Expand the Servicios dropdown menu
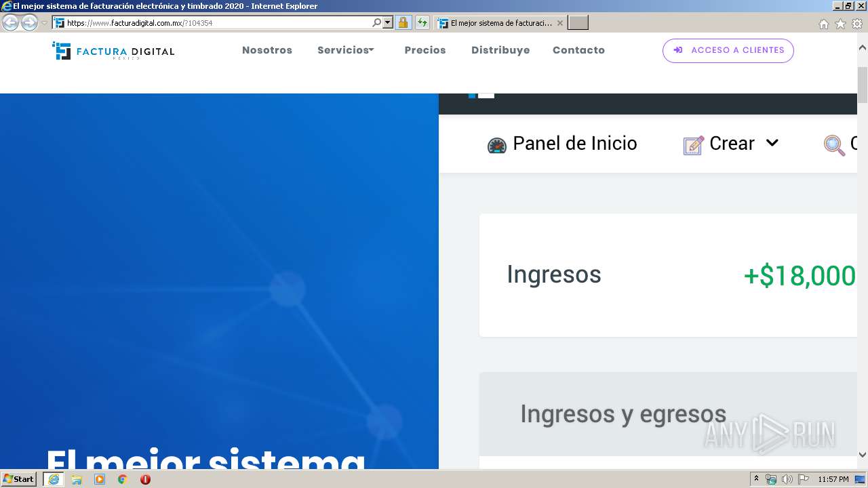 tap(346, 50)
